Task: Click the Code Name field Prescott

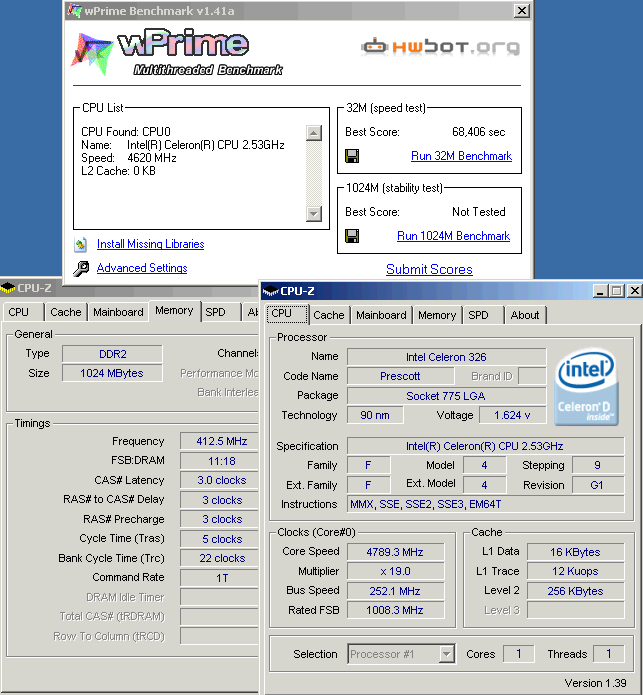Action: [x=400, y=376]
